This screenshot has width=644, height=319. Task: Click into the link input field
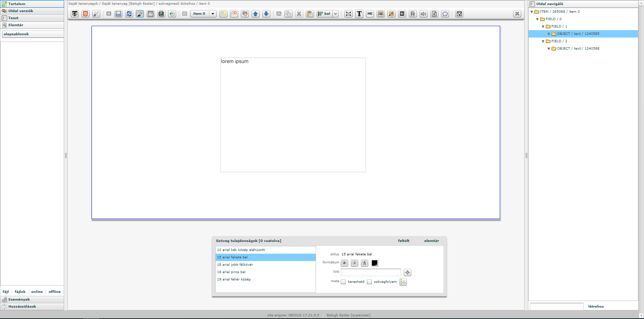point(371,272)
